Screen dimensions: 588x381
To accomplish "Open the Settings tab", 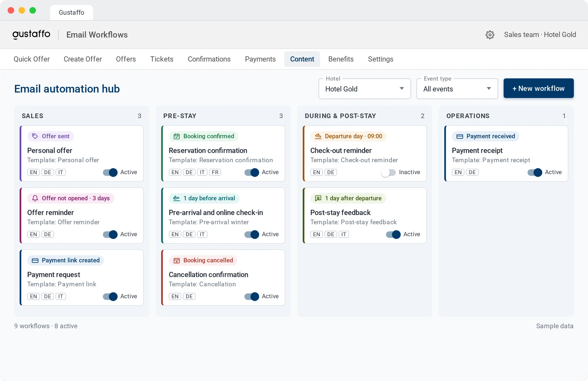I will click(380, 59).
